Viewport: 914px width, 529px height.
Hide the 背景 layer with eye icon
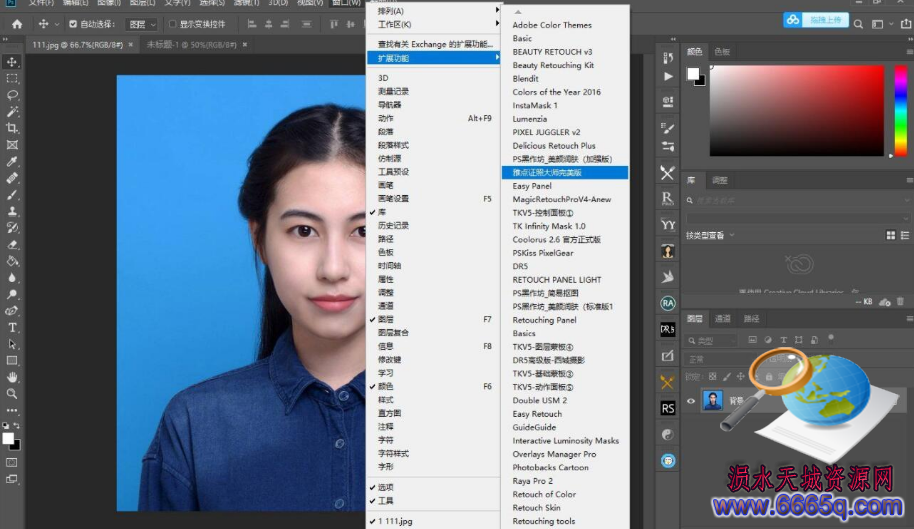(691, 401)
